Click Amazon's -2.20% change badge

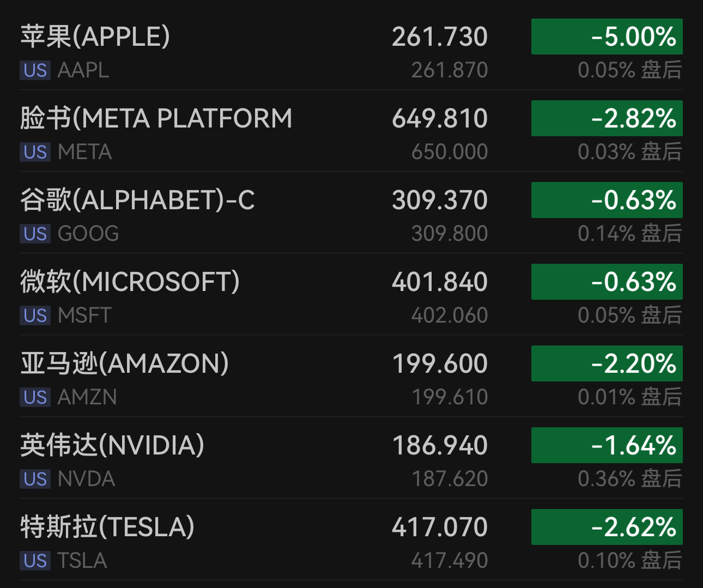coord(607,364)
